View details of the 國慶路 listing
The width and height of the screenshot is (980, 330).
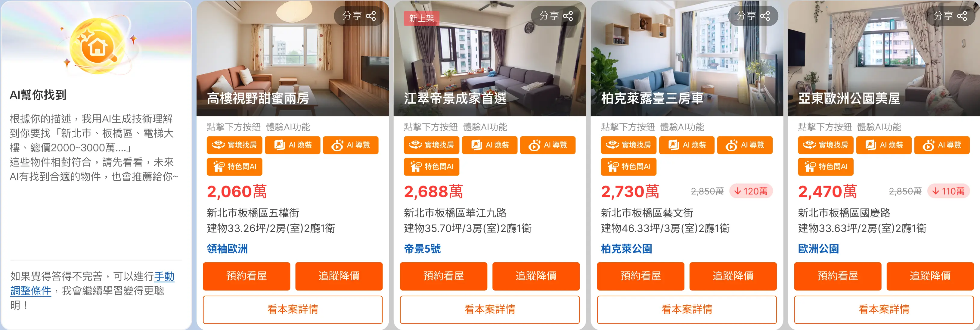coord(884,310)
